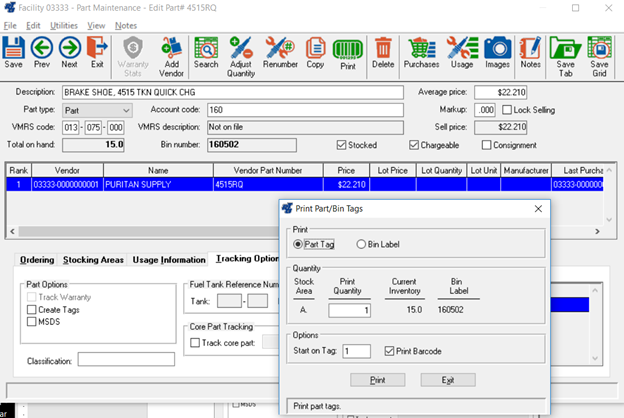
Task: Click the vendor grid horizontal scrollbar
Action: 149,231
